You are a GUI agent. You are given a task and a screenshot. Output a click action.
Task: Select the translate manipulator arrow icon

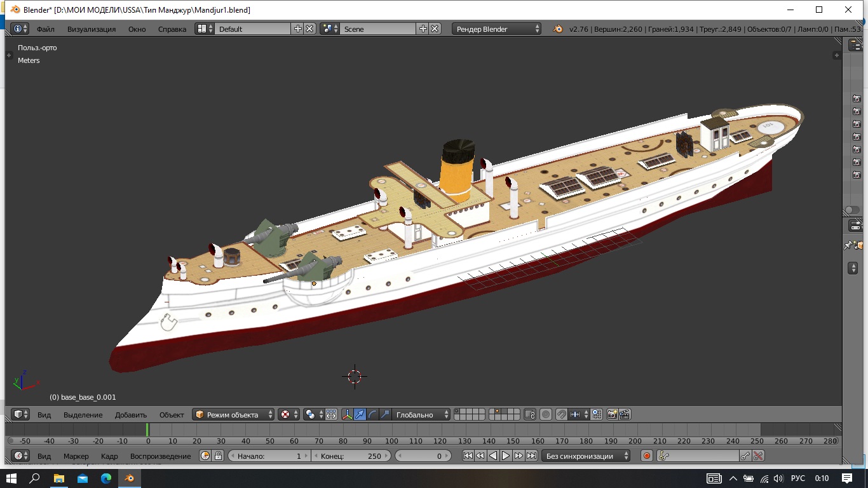click(x=360, y=414)
